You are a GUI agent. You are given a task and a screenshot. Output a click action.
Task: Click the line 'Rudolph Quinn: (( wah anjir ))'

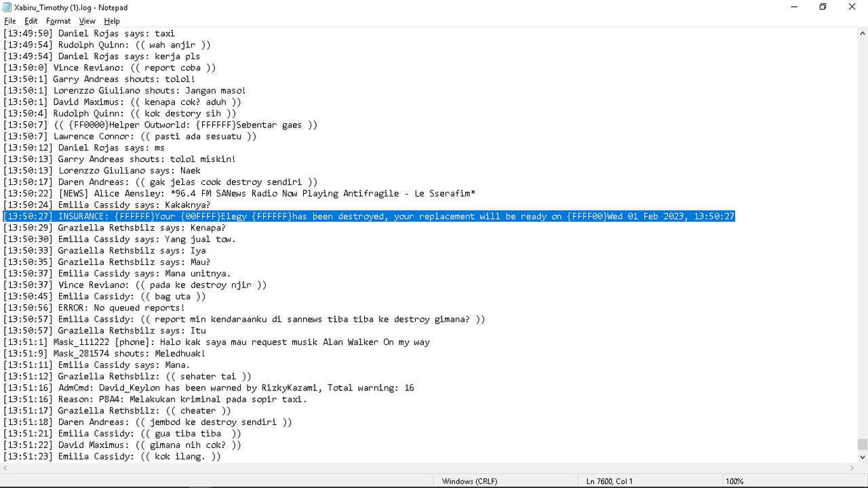click(x=107, y=45)
